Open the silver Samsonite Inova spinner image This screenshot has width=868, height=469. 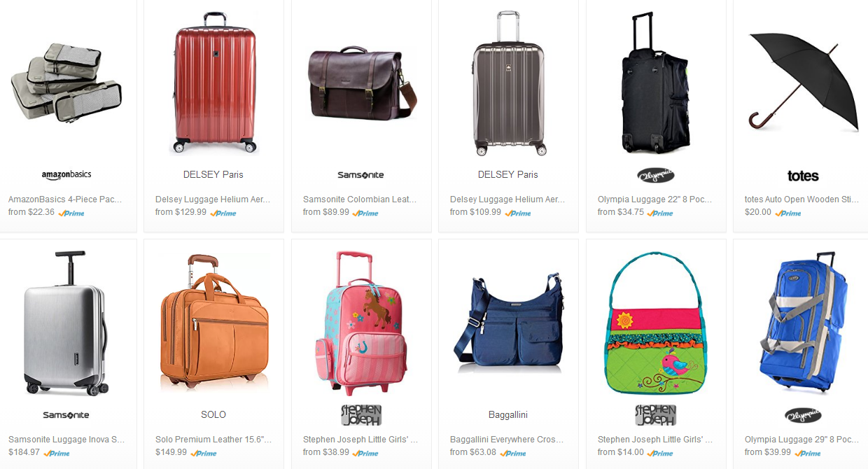point(65,323)
